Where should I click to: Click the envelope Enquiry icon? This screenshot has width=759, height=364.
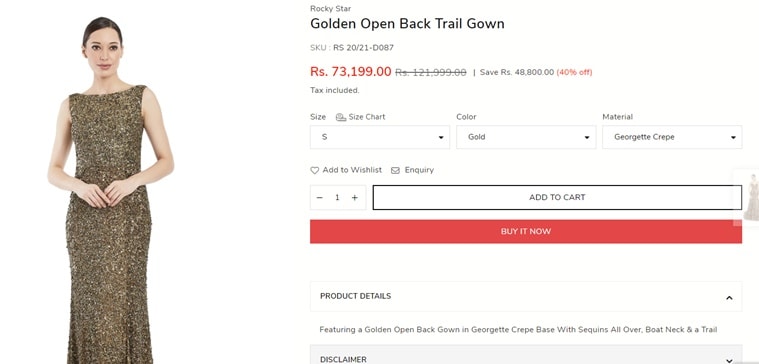pyautogui.click(x=395, y=170)
